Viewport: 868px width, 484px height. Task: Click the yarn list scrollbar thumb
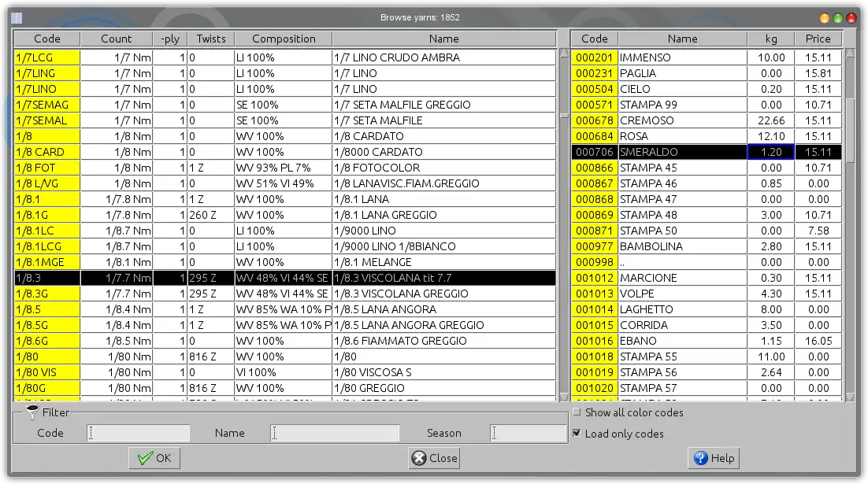pos(564,116)
